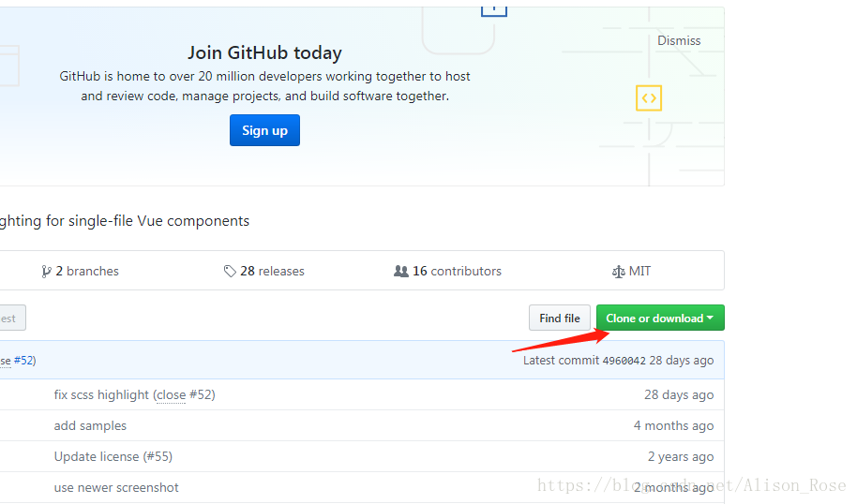Click the yellow code brackets icon in banner
Screen dimensions: 857x504
[649, 97]
